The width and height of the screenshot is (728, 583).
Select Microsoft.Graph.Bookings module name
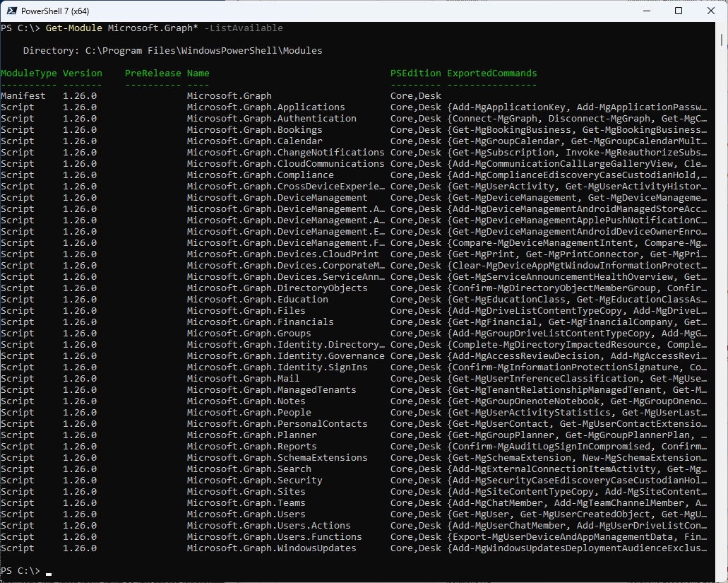(254, 129)
